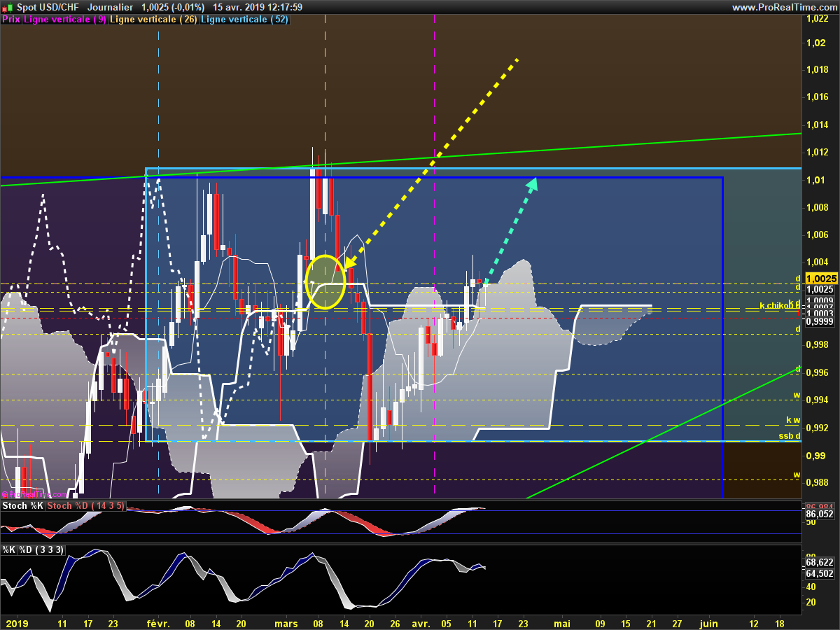Screen dimensions: 840x630
Task: Select the Ligne verticale (52) label
Action: click(x=244, y=20)
